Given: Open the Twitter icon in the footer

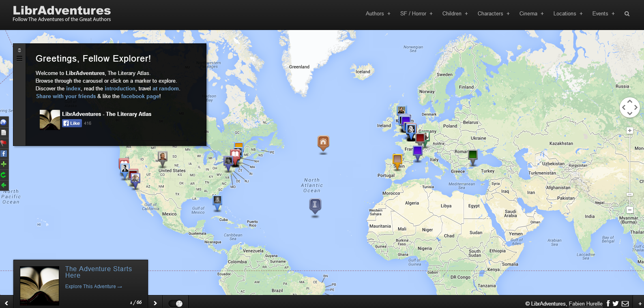Looking at the screenshot, I should [616, 304].
